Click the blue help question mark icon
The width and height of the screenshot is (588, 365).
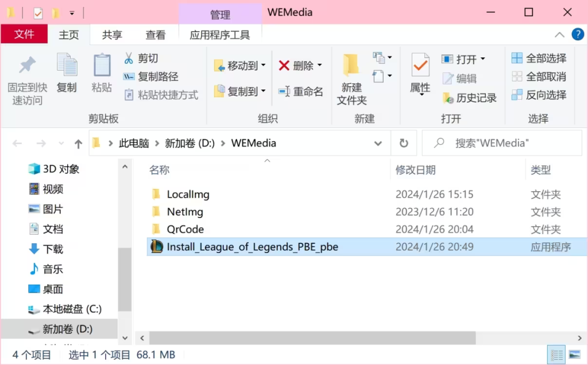click(x=578, y=34)
